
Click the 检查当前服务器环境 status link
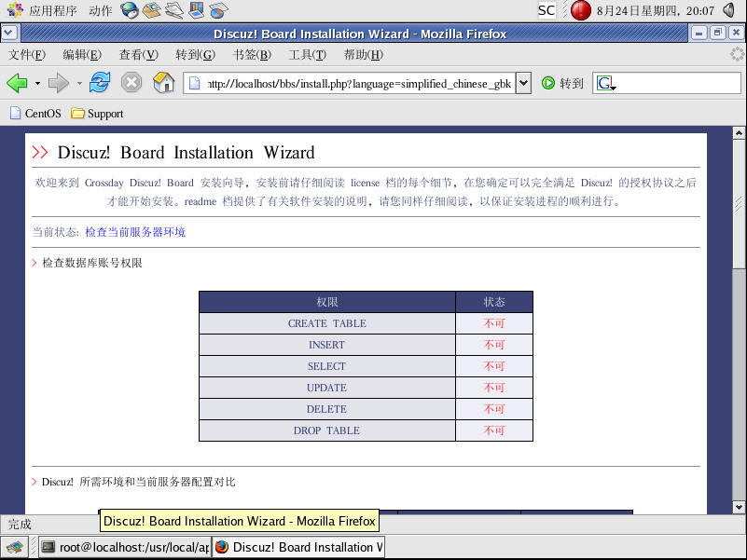135,232
